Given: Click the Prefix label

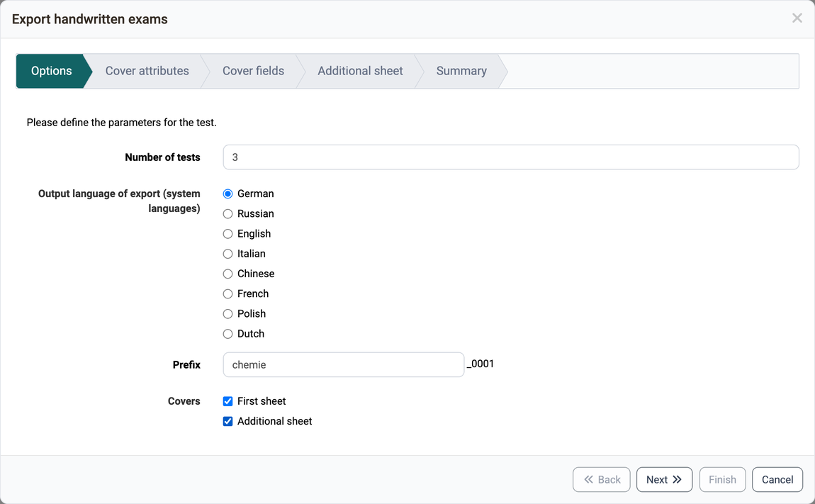Looking at the screenshot, I should 186,364.
